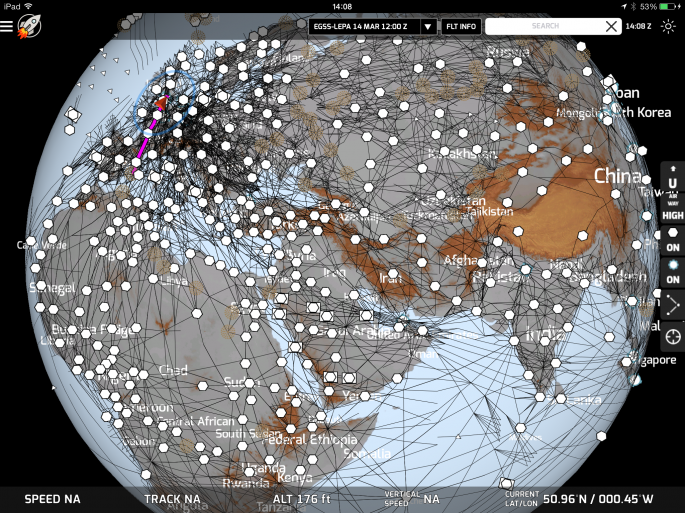Click the orange aircraft position marker

[160, 101]
